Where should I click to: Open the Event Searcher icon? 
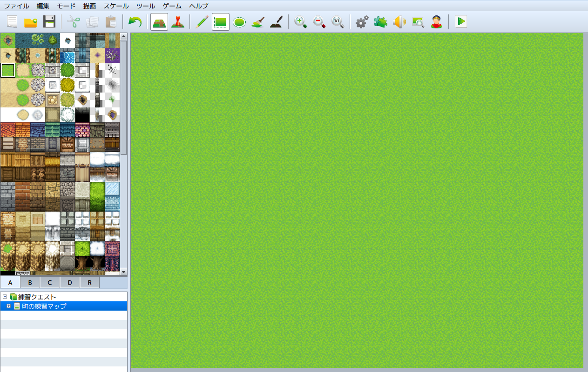pos(418,22)
